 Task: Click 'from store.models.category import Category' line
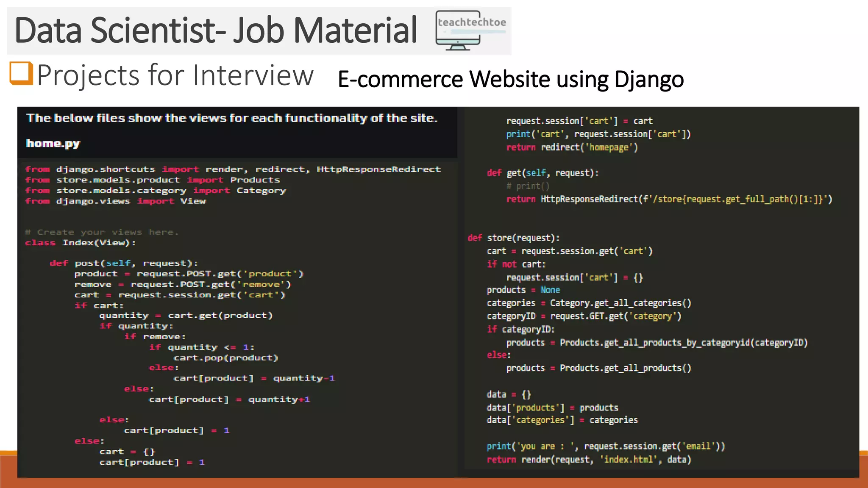coord(156,190)
